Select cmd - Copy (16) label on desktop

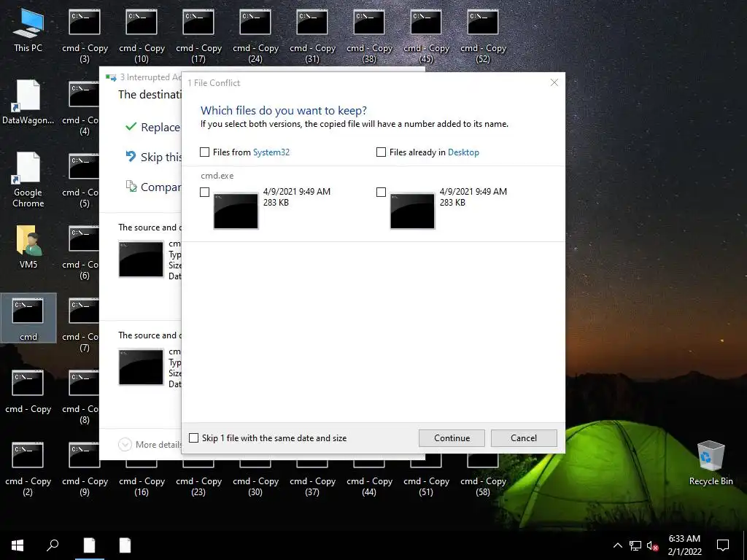[142, 486]
